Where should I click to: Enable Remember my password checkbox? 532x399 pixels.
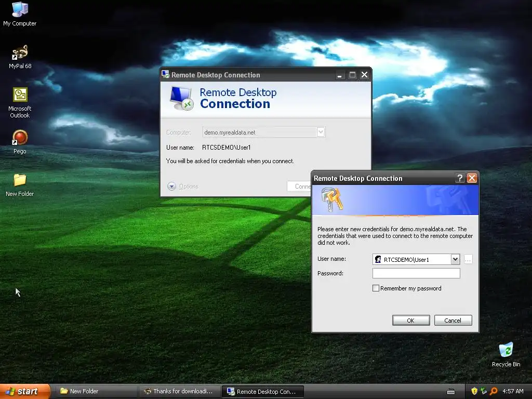click(x=376, y=288)
